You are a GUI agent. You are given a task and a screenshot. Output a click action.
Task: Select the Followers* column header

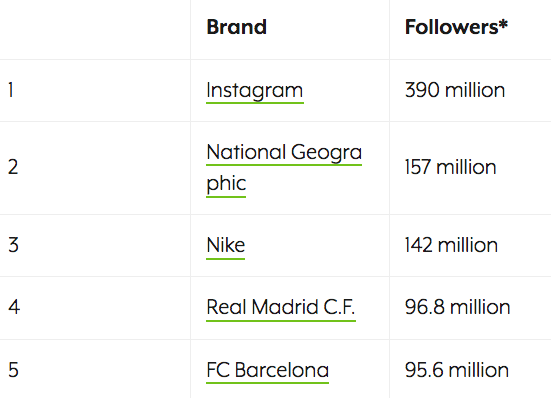[470, 30]
